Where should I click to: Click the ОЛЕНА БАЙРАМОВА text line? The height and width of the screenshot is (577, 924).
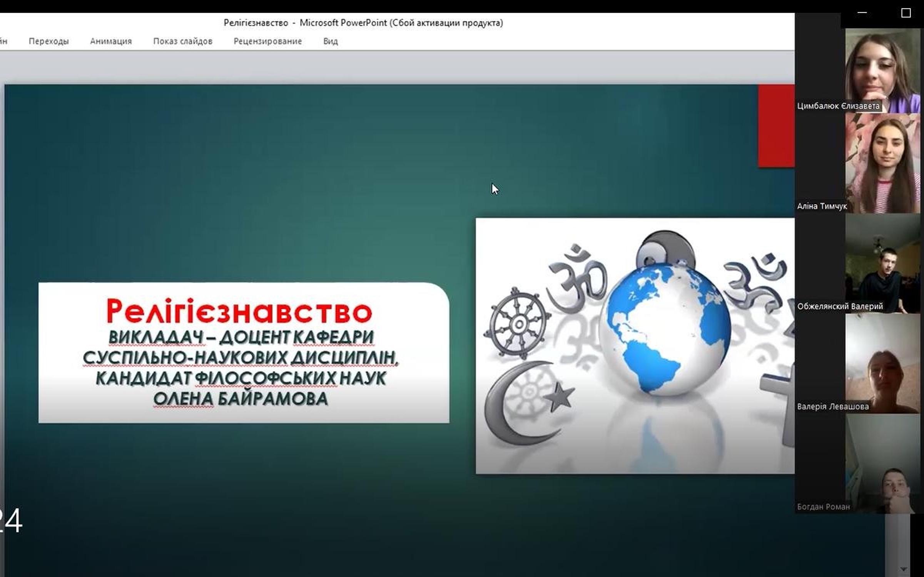click(241, 399)
